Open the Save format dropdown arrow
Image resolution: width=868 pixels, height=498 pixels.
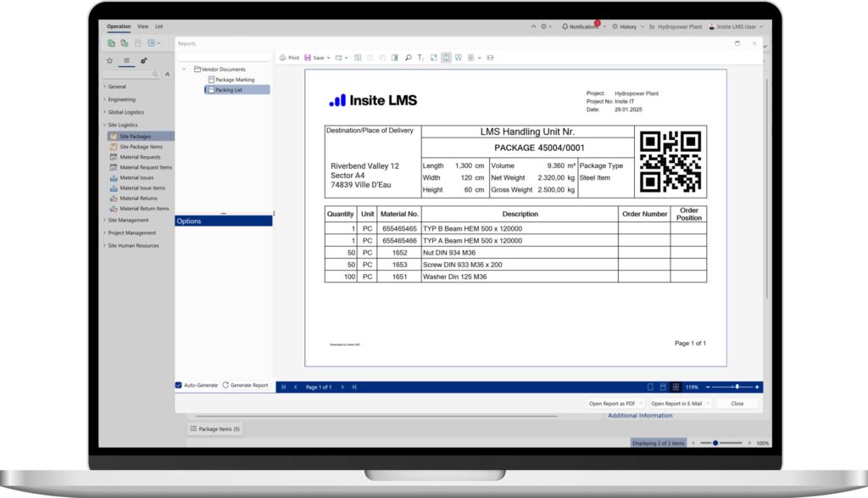click(328, 58)
